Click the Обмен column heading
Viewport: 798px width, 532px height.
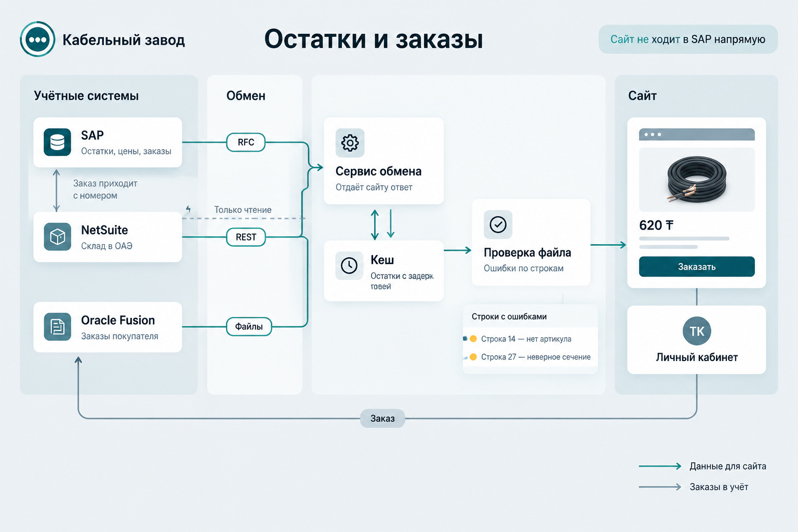(x=246, y=96)
